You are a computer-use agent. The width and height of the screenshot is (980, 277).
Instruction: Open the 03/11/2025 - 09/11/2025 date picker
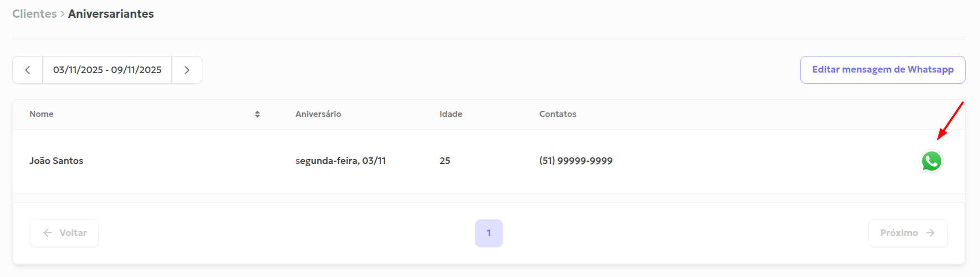click(x=107, y=70)
